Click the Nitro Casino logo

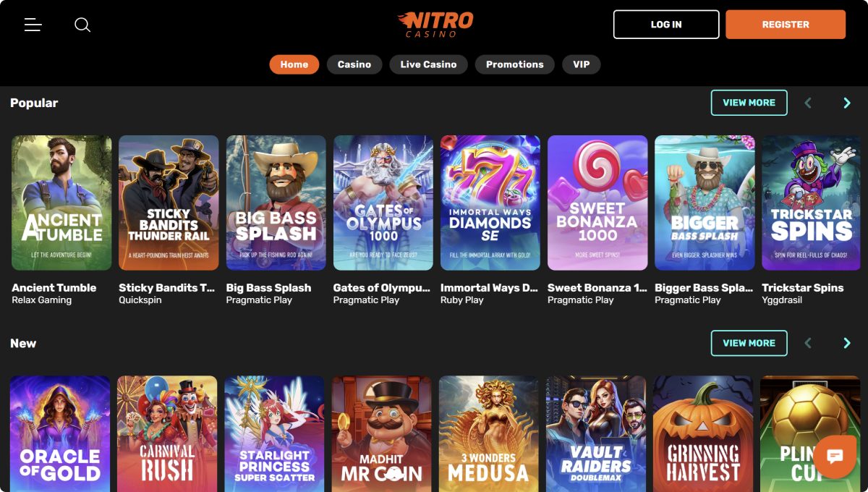[x=435, y=24]
